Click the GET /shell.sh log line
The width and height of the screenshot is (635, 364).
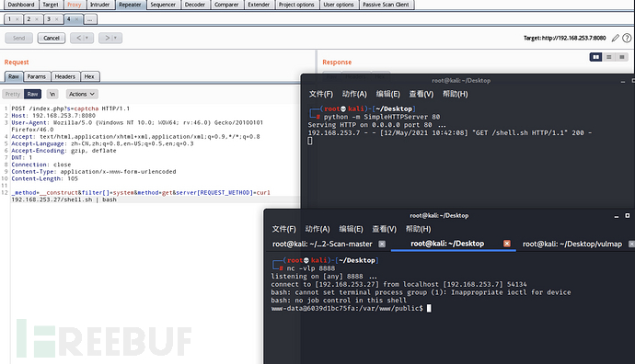[450, 132]
